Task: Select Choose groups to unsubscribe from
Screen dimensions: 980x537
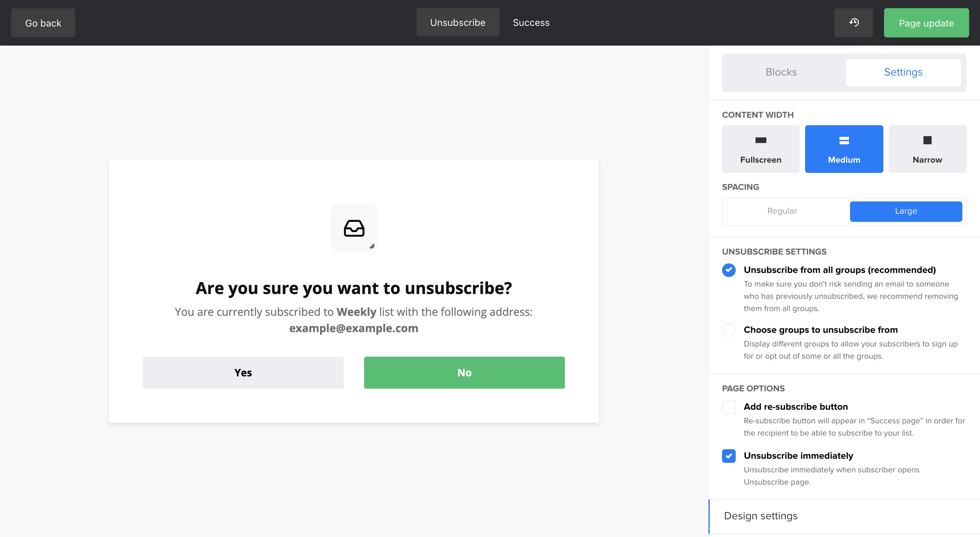Action: [x=729, y=330]
